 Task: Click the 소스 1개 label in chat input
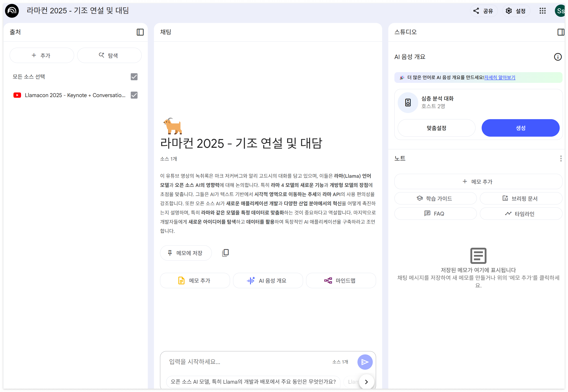pyautogui.click(x=340, y=362)
